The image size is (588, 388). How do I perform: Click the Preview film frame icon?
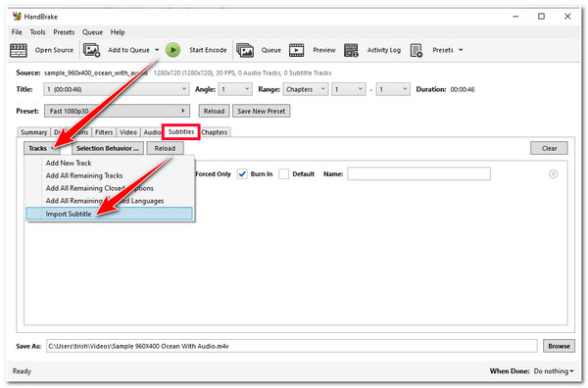(297, 50)
